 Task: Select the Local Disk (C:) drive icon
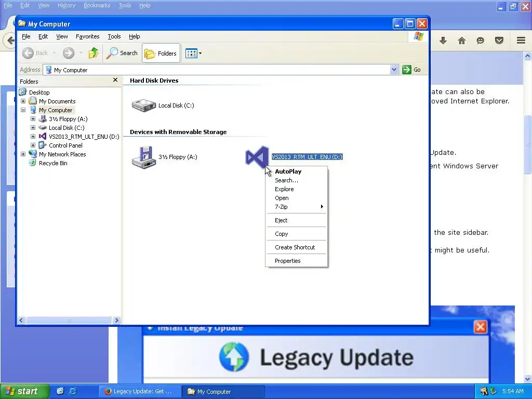point(144,105)
